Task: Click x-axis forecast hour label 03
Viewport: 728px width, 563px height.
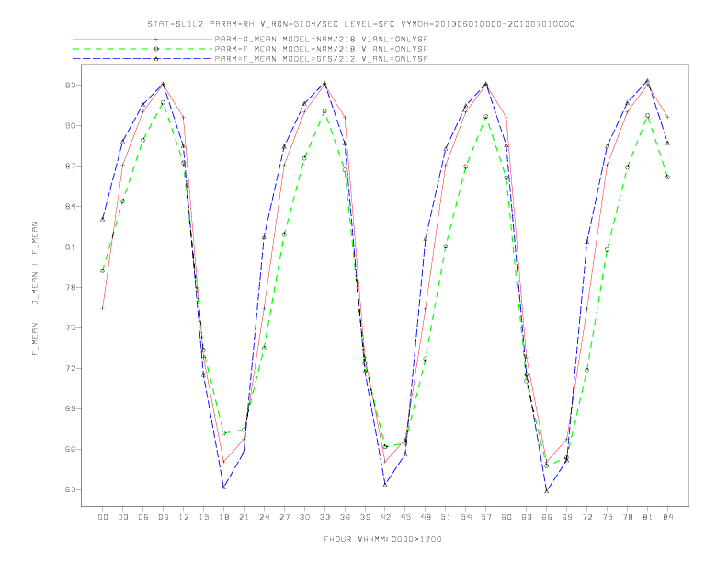Action: tap(122, 517)
